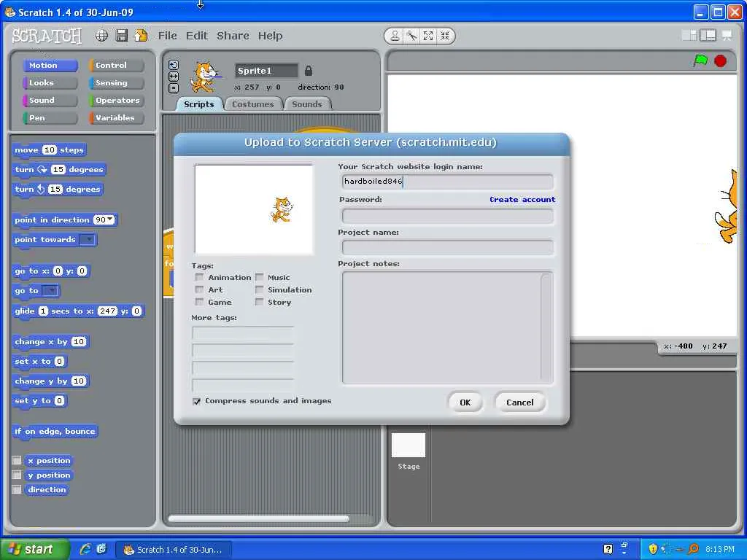Select the Looks block category
The image size is (747, 560).
tap(50, 83)
